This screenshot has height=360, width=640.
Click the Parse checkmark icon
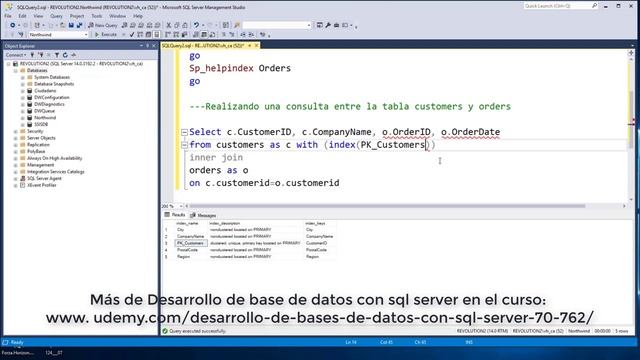[x=132, y=35]
